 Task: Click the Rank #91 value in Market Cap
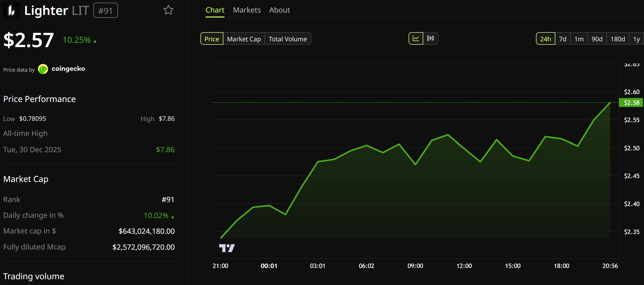(168, 199)
